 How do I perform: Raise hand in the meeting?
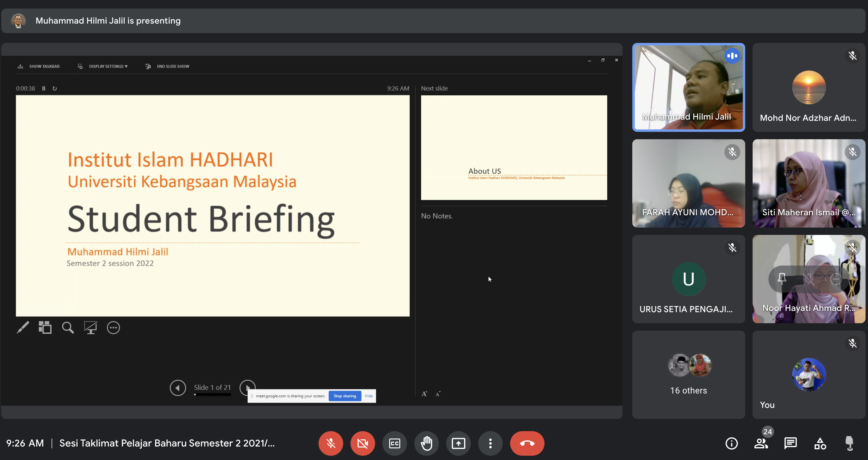[x=426, y=443]
